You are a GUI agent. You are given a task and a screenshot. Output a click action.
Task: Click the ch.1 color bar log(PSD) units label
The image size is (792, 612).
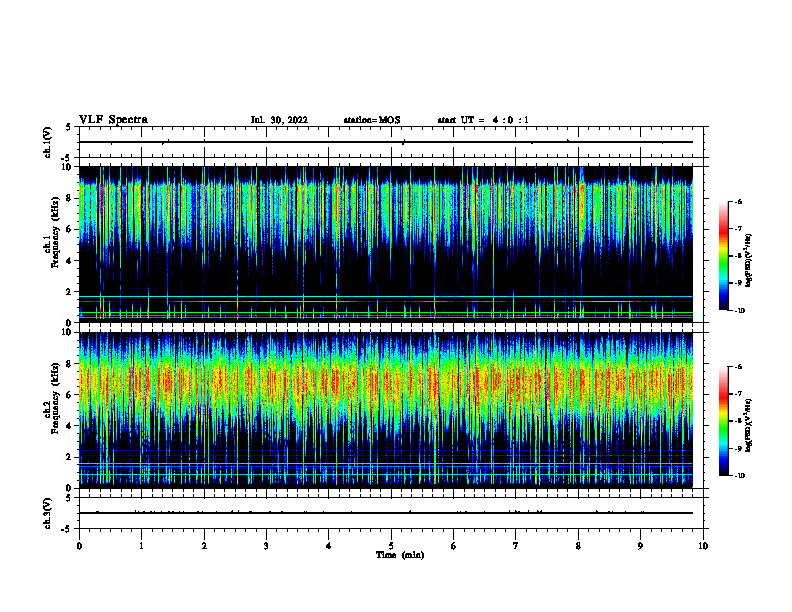(749, 260)
